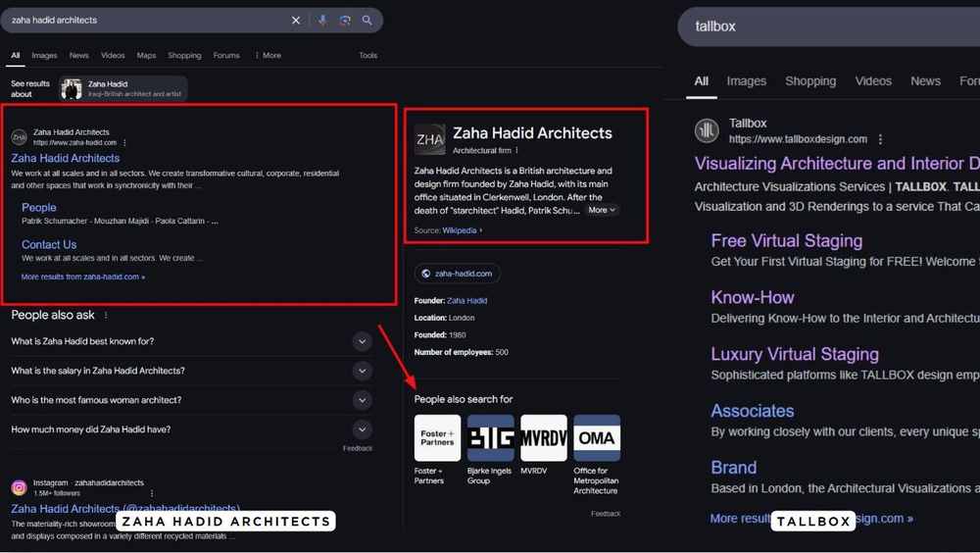This screenshot has width=980, height=553.
Task: Open Zaha Hadid Architects result title link
Action: click(65, 158)
